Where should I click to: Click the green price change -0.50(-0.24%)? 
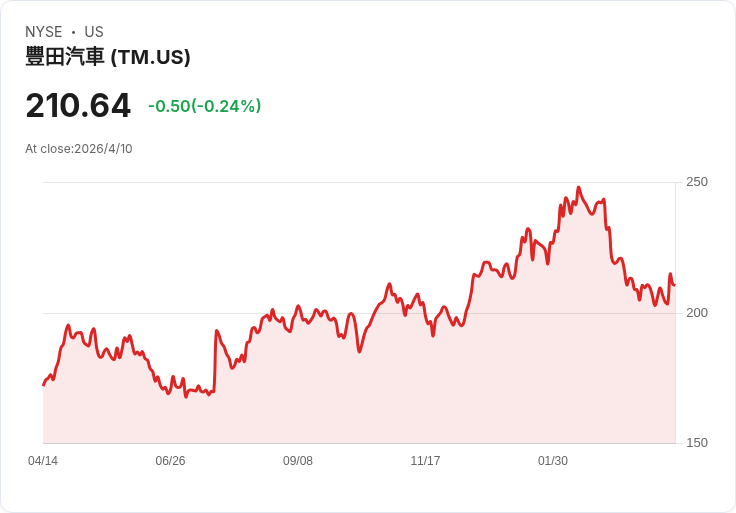(205, 106)
